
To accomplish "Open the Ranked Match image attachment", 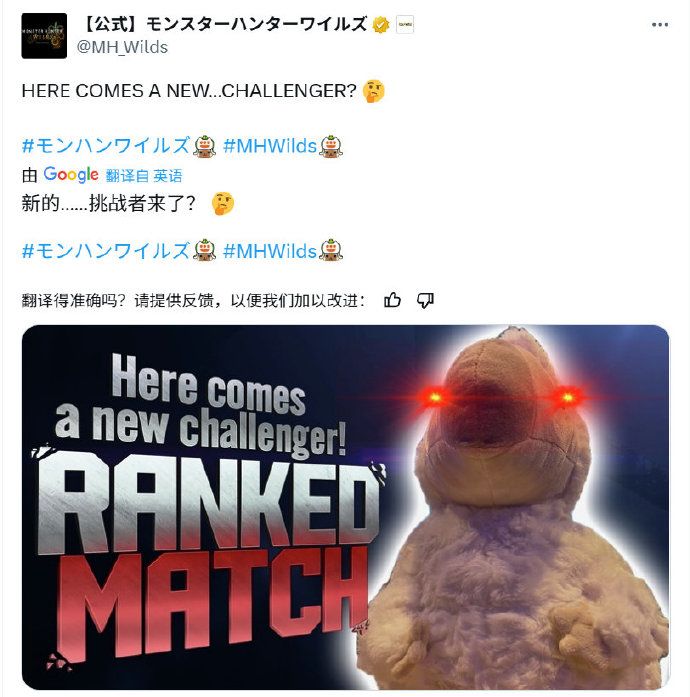I will click(x=345, y=507).
